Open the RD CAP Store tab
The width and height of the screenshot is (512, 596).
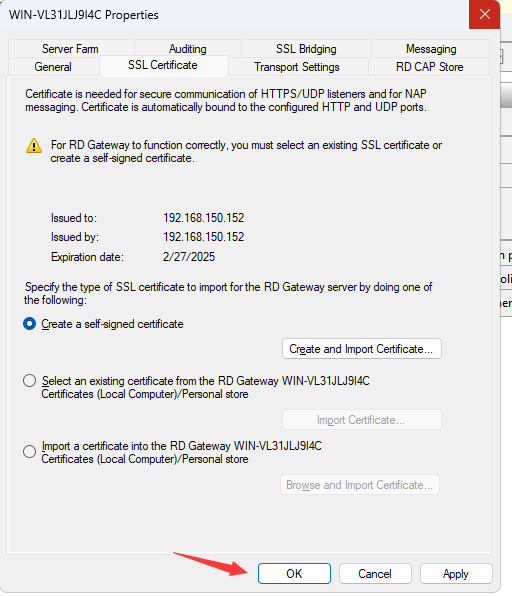[430, 67]
